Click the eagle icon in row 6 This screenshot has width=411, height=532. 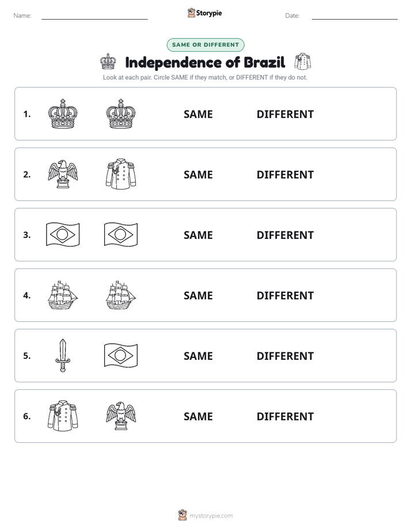pyautogui.click(x=121, y=416)
